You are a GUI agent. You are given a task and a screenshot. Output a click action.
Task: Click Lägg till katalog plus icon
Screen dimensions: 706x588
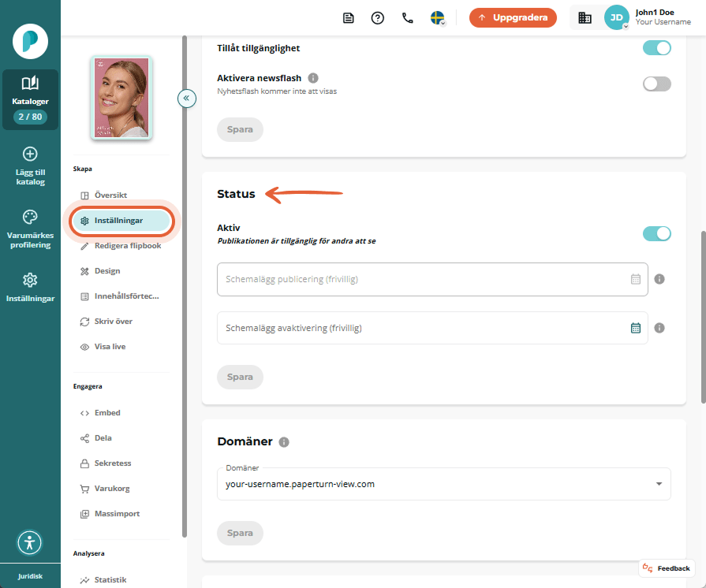[30, 154]
